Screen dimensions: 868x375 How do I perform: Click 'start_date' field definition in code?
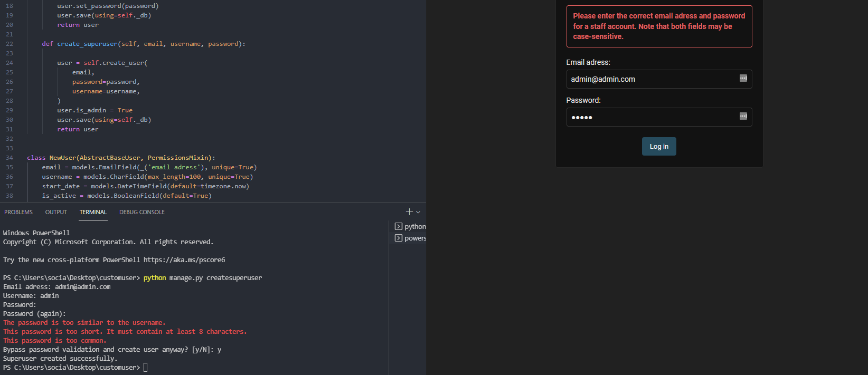pyautogui.click(x=146, y=186)
